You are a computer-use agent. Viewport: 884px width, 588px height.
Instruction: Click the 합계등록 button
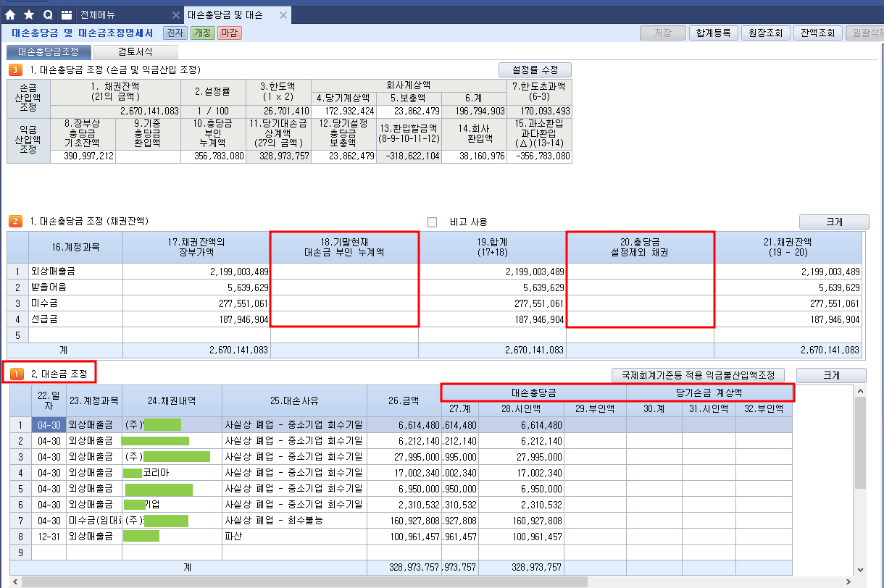[x=713, y=33]
